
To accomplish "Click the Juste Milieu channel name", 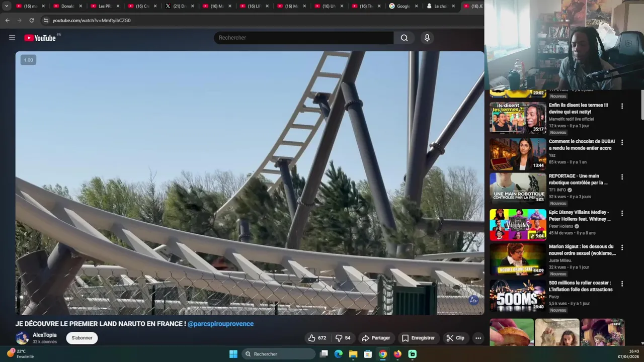I will pos(560,260).
